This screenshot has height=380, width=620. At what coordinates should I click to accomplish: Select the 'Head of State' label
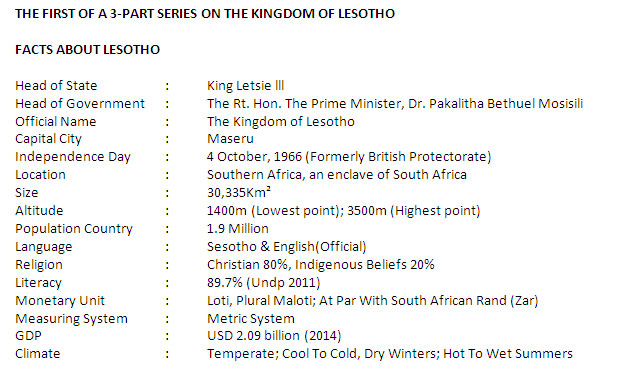tap(56, 85)
